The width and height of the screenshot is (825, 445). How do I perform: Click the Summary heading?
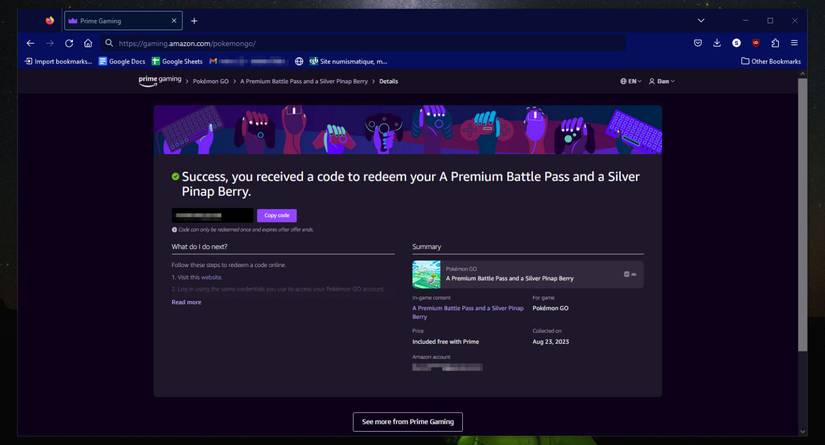pos(427,247)
